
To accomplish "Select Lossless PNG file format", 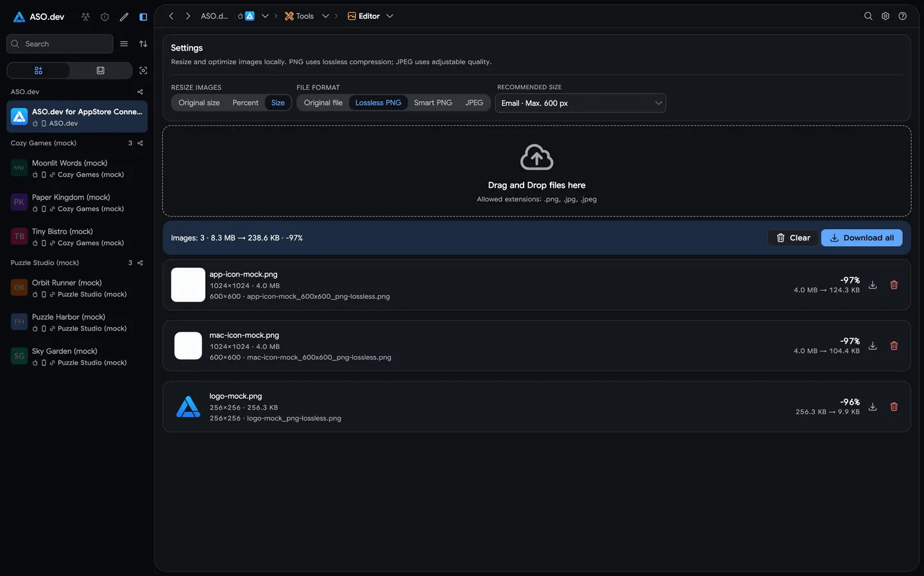I will click(378, 103).
